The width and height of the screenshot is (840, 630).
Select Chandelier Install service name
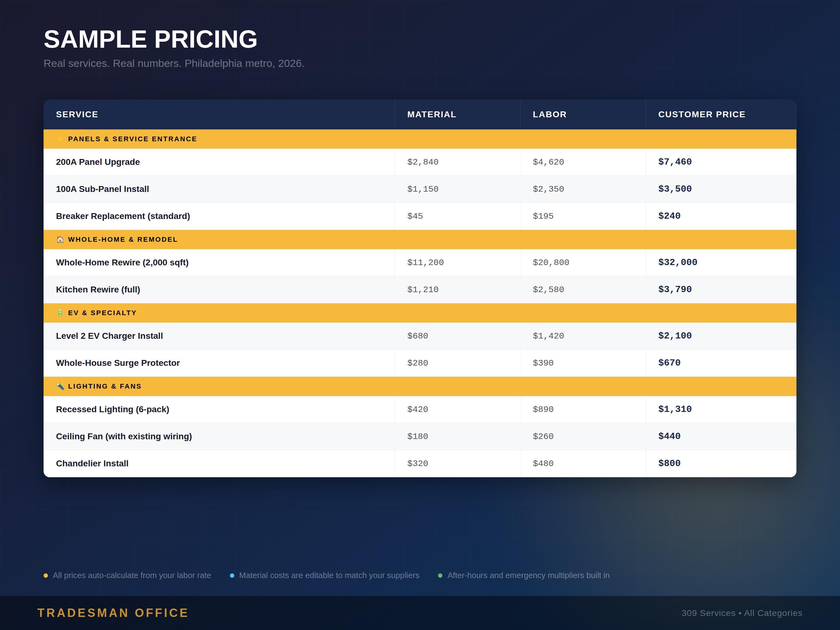pos(92,464)
